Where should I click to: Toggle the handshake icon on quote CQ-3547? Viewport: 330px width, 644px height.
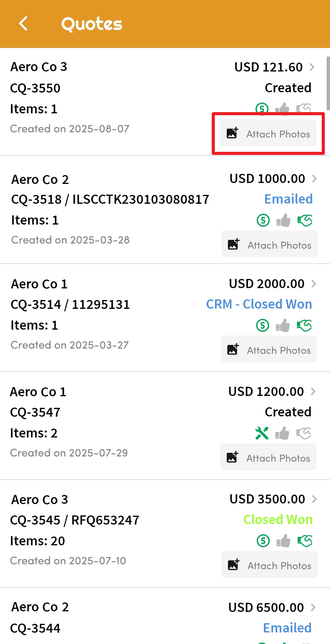click(304, 433)
